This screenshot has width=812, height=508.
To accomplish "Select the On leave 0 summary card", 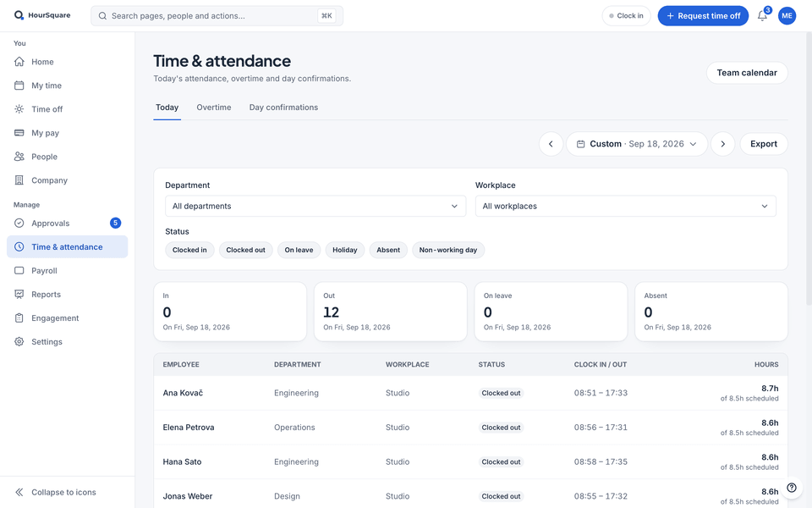I will tap(551, 312).
